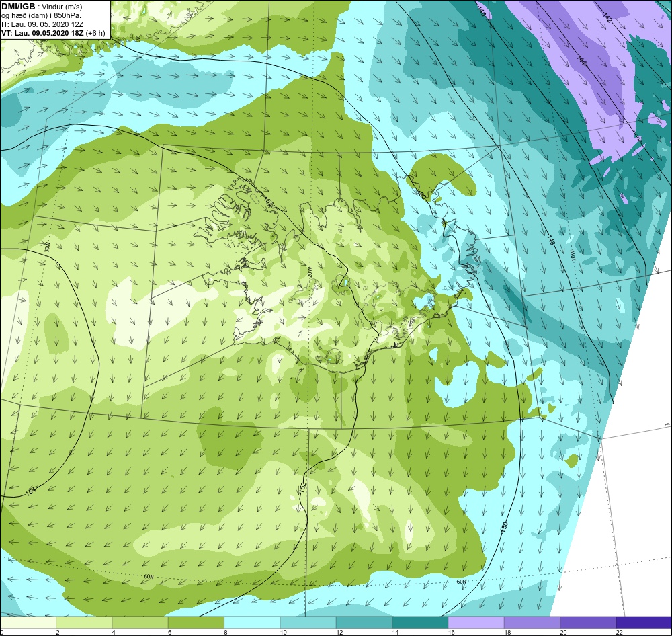Click the 8–10 m/s pale cyan legend swatch
The height and width of the screenshot is (636, 672).
[x=252, y=622]
